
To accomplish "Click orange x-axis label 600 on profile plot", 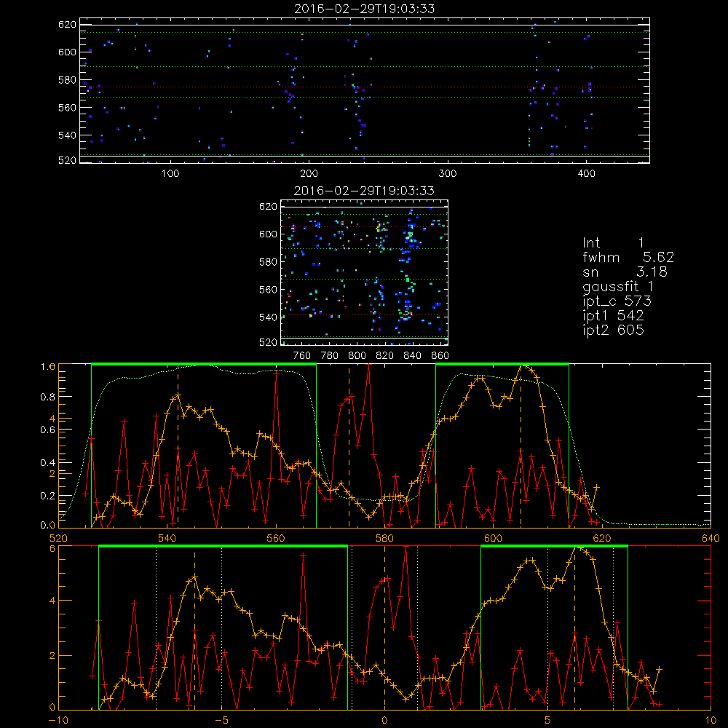I will pyautogui.click(x=493, y=539).
